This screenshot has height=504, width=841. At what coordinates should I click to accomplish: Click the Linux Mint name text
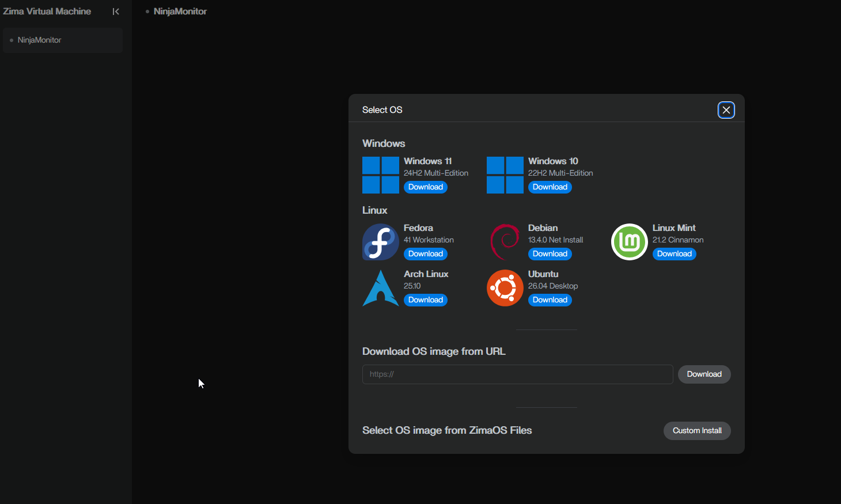(x=674, y=228)
